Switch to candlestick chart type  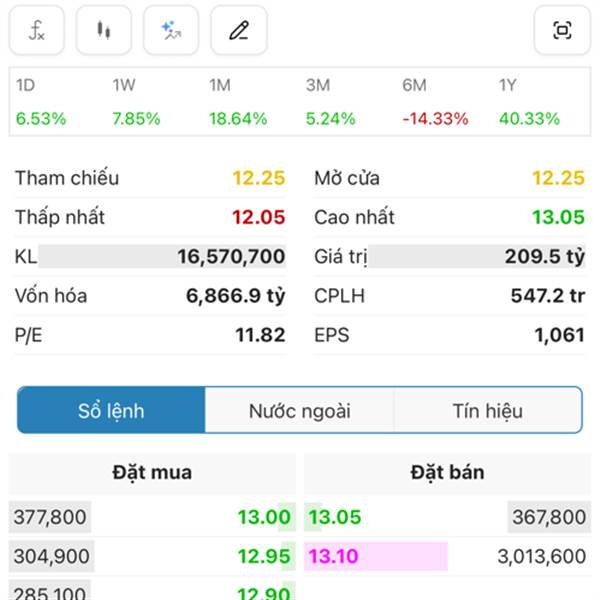[104, 31]
